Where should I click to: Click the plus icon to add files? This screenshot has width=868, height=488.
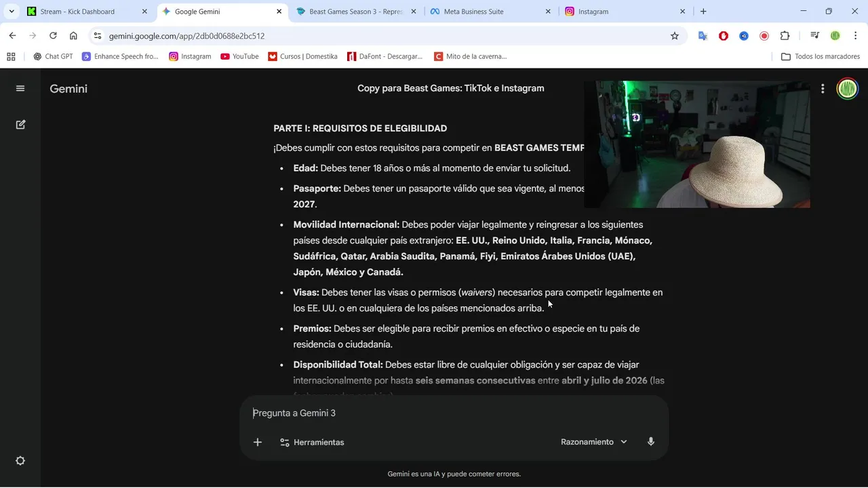pyautogui.click(x=258, y=443)
